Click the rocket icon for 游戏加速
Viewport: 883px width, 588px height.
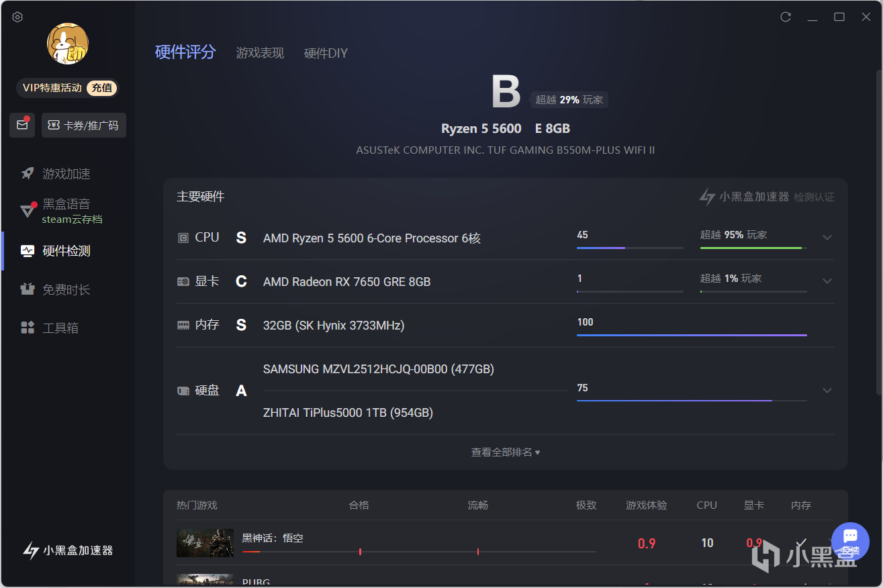click(x=28, y=174)
